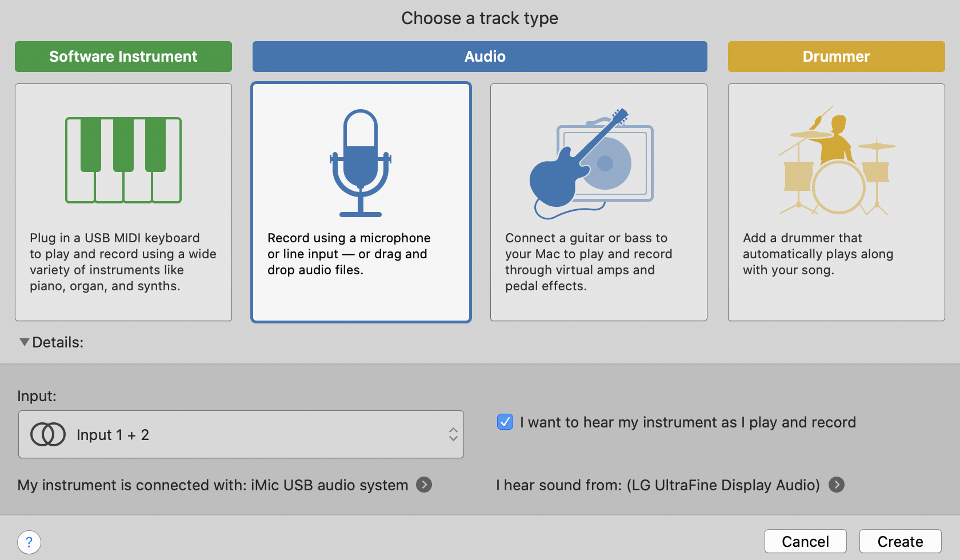Select 'Record using a microphone' description card
Image resolution: width=960 pixels, height=560 pixels.
click(361, 202)
